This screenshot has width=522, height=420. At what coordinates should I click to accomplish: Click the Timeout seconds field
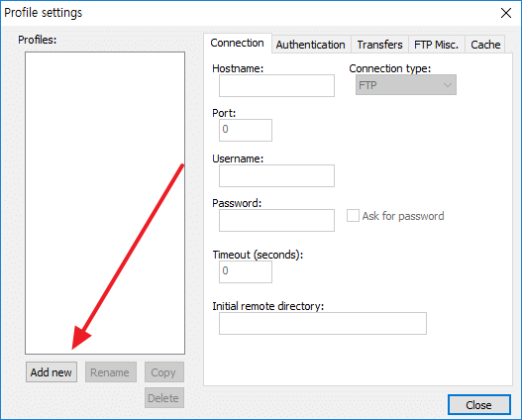[246, 271]
